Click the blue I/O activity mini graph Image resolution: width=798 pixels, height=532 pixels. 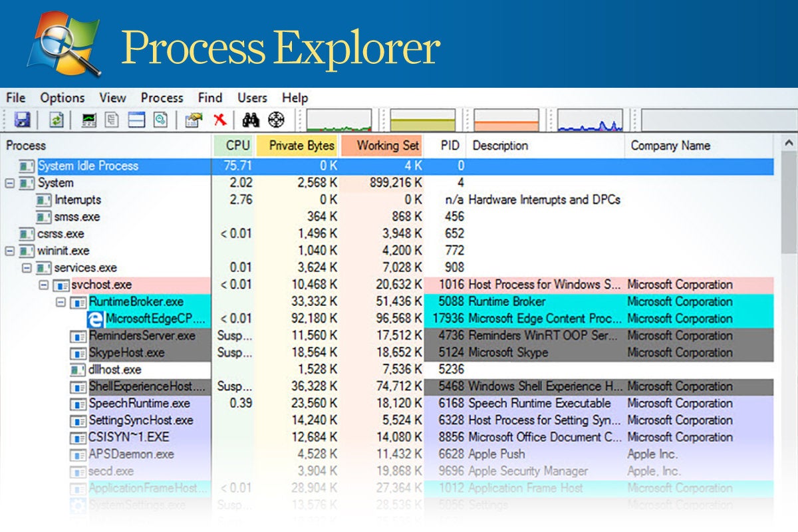point(590,120)
